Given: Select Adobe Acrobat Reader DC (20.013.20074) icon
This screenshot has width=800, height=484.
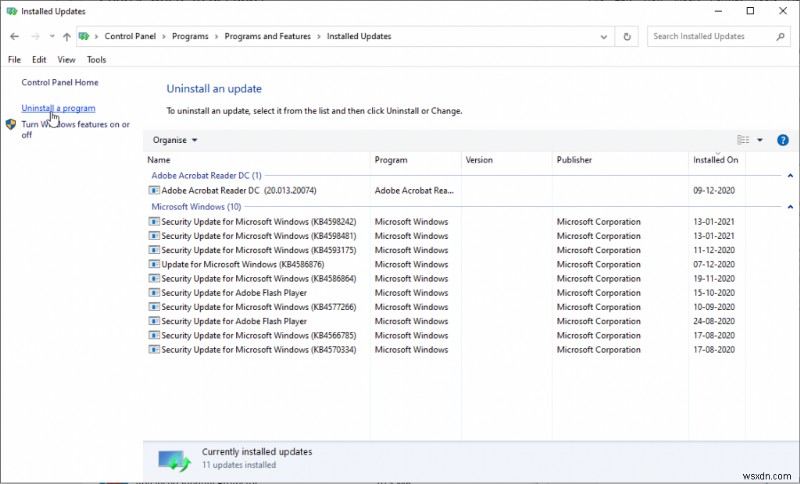Looking at the screenshot, I should tap(154, 191).
